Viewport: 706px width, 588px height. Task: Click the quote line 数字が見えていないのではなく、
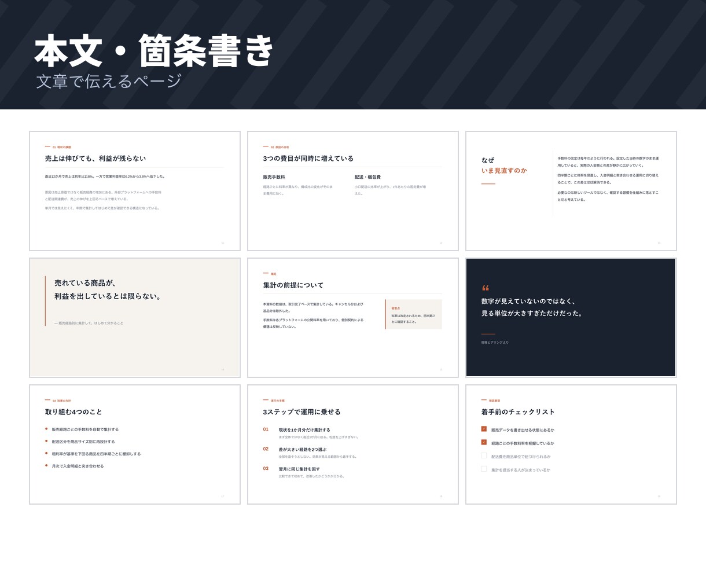click(528, 301)
